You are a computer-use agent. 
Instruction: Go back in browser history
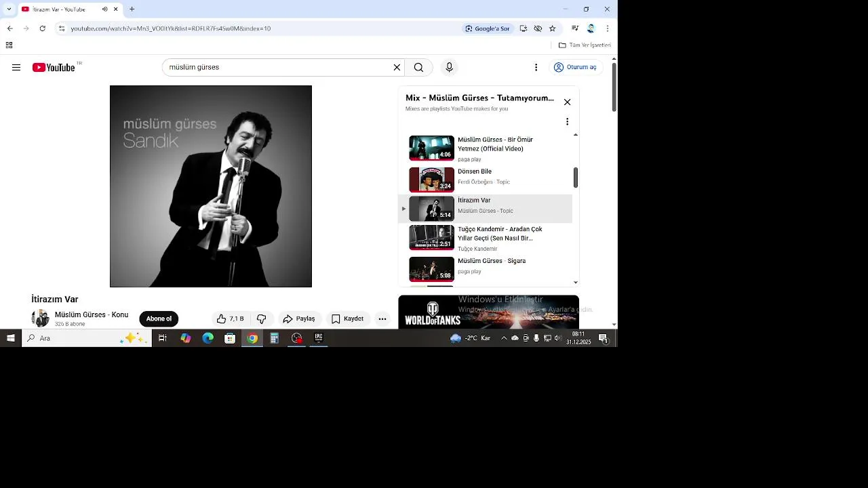[x=9, y=28]
